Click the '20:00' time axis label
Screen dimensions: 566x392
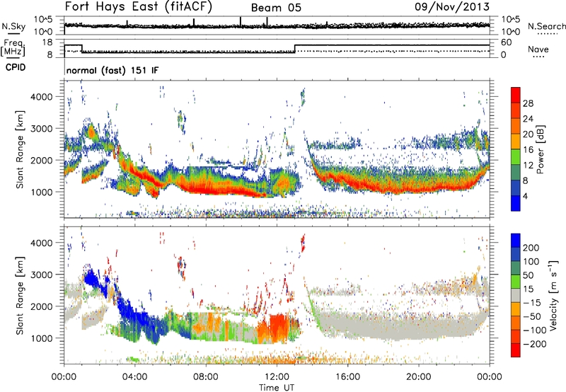[418, 376]
